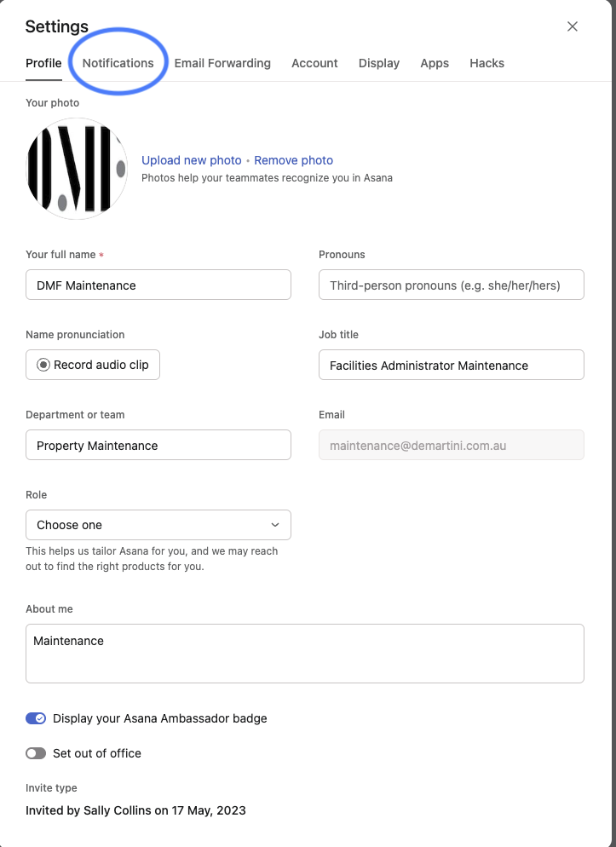This screenshot has height=847, width=616.
Task: Enable the Set out of office switch
Action: pos(36,753)
